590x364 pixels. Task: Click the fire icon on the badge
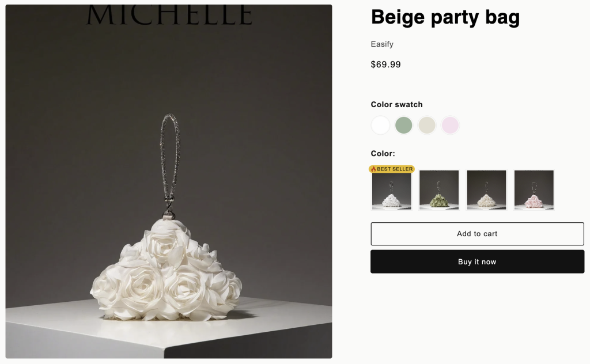tap(373, 169)
